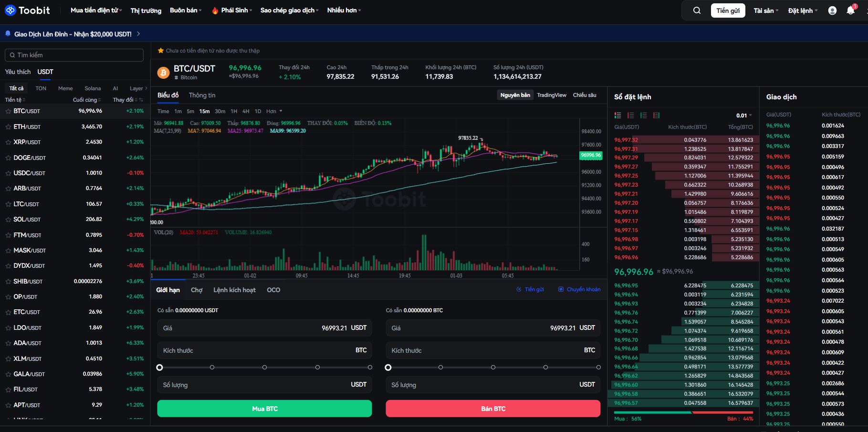
Task: Open the 0.01 precision dropdown
Action: tap(744, 116)
